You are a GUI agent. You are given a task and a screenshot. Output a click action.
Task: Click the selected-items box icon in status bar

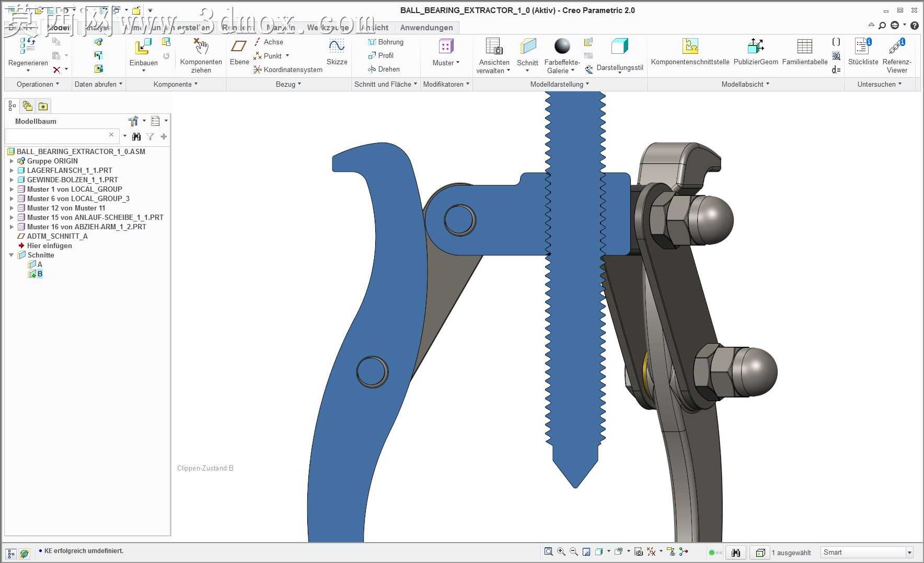coord(760,552)
